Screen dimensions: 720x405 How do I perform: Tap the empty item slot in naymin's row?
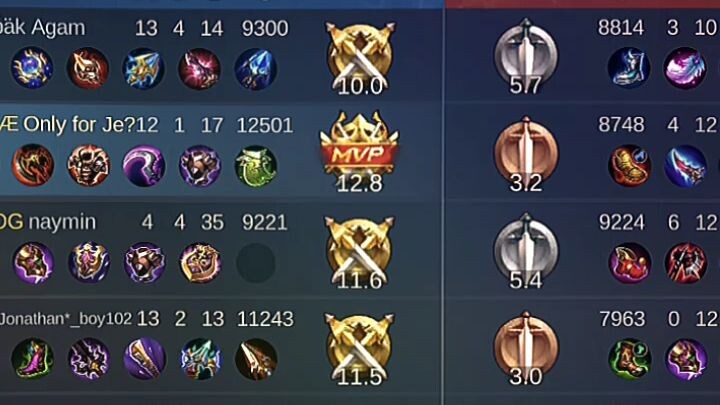[256, 263]
